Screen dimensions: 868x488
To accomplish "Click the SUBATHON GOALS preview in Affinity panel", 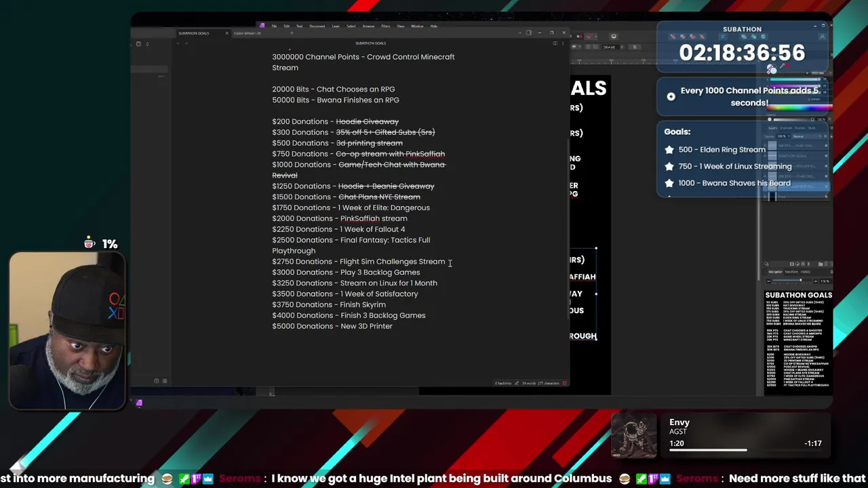I will tap(798, 342).
